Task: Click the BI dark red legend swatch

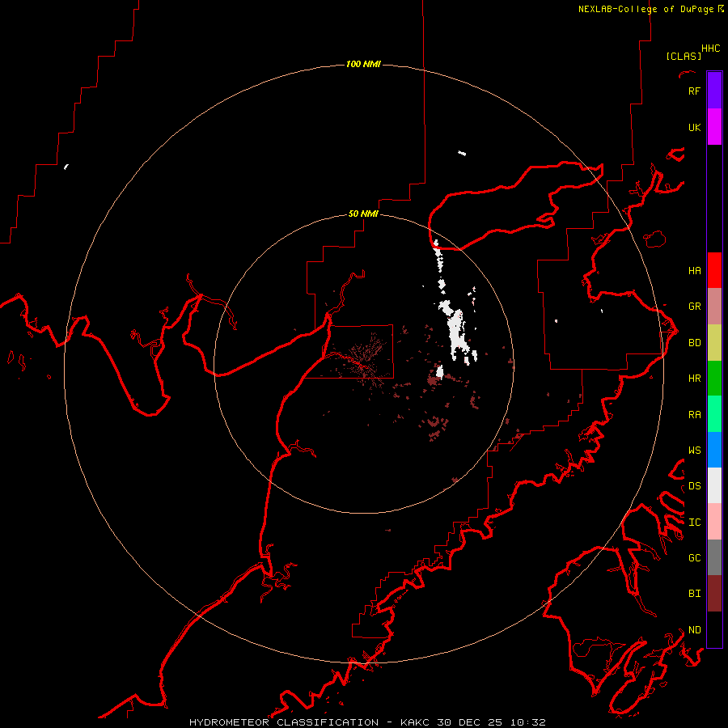Action: point(714,594)
